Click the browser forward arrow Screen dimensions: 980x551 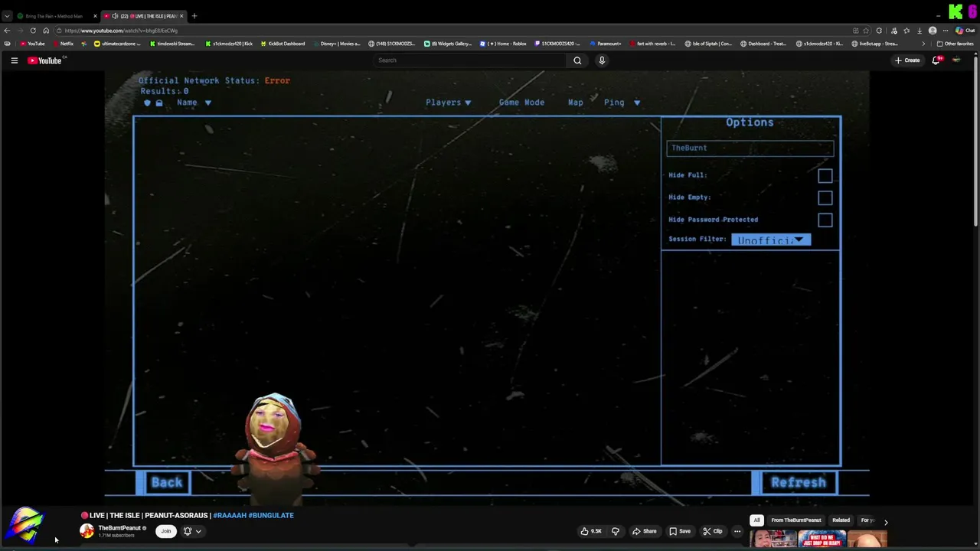point(20,31)
